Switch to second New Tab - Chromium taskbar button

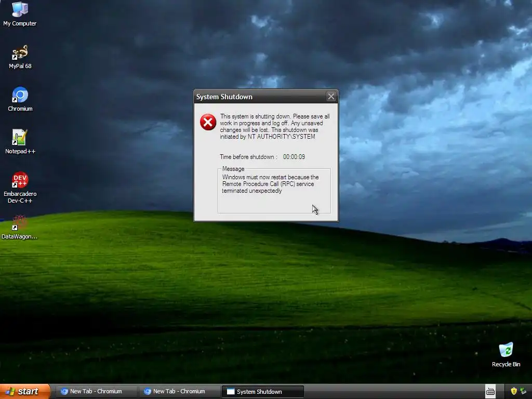click(179, 391)
